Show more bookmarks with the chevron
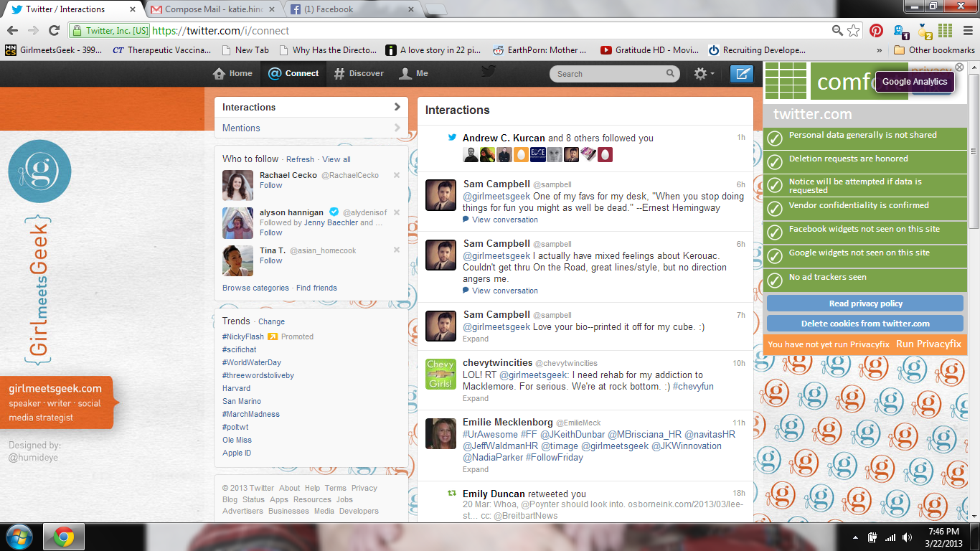The image size is (980, 551). click(x=880, y=50)
